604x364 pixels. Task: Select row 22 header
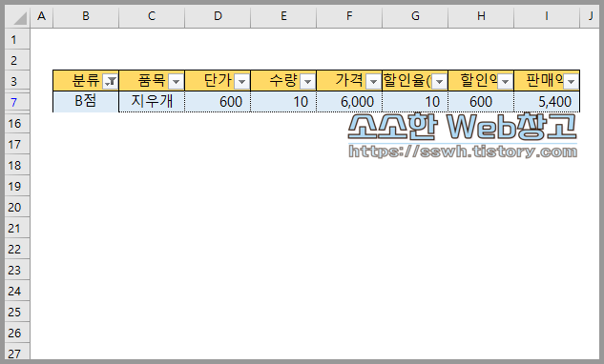(17, 249)
